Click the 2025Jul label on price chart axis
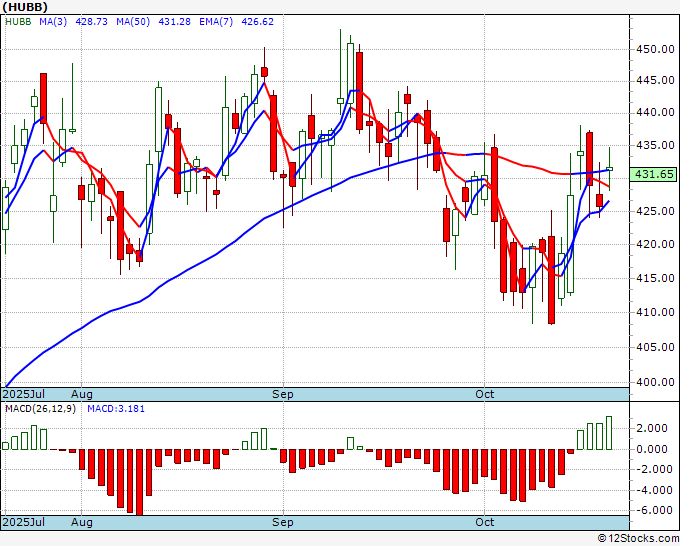680x546 pixels. pos(24,394)
